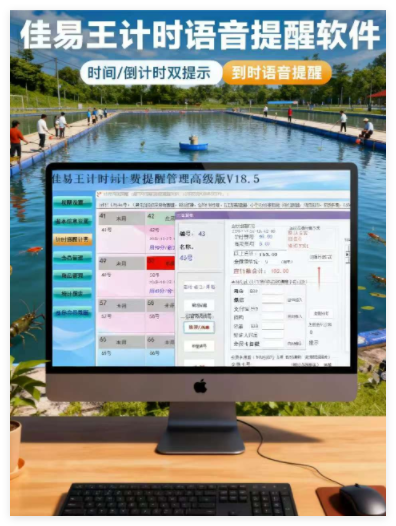
Task: Select seat card number 49
Action: coord(121,276)
